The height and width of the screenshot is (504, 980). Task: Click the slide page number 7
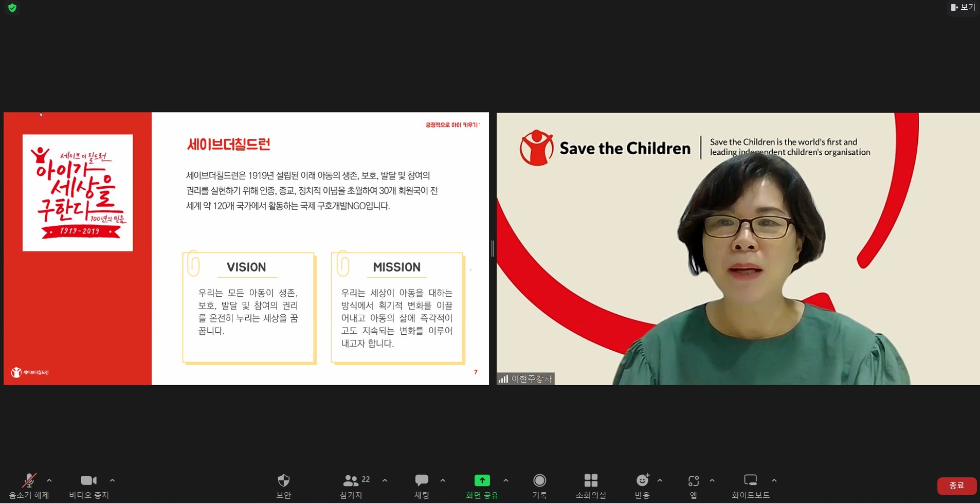[476, 372]
